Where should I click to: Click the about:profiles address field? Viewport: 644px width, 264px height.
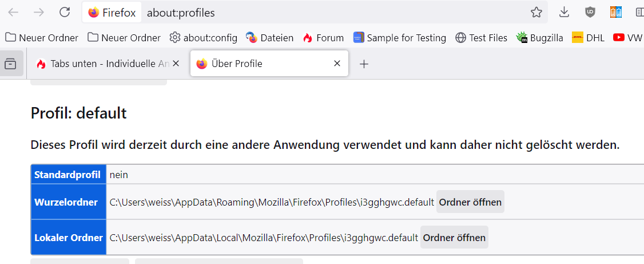pos(332,12)
